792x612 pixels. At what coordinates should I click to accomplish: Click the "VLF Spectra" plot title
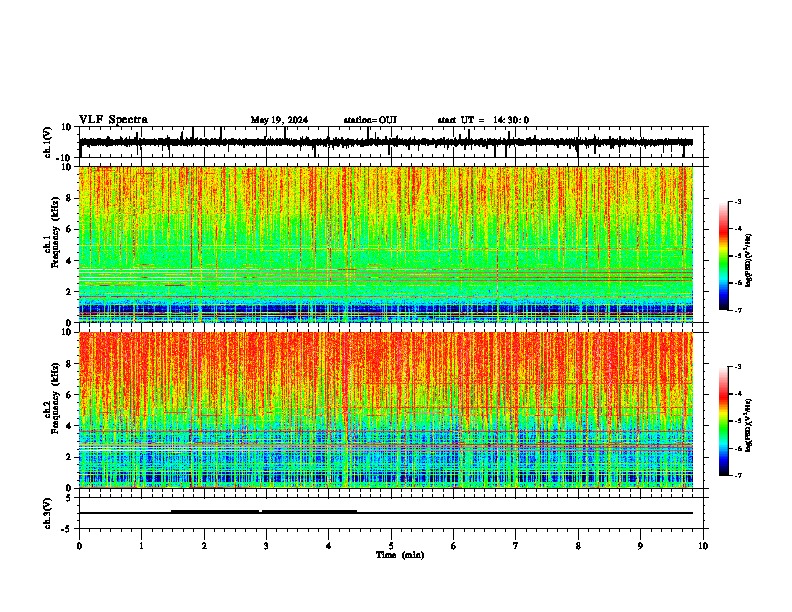[x=113, y=120]
